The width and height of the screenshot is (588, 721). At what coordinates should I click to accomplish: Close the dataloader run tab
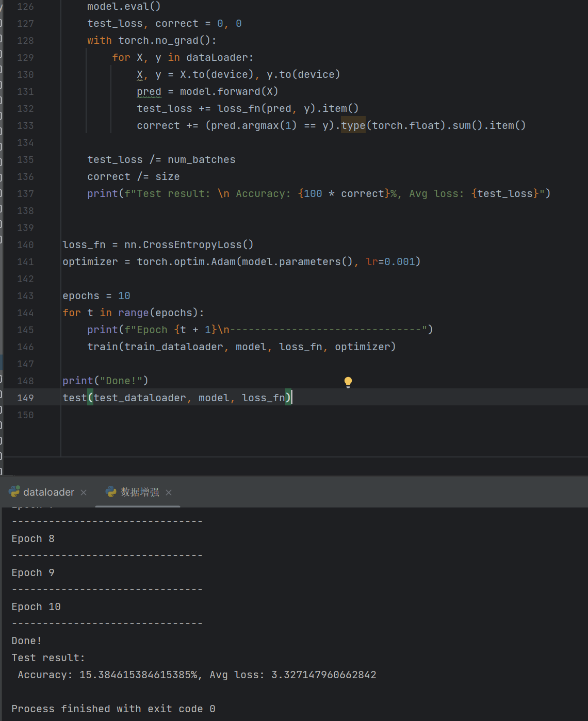click(84, 493)
